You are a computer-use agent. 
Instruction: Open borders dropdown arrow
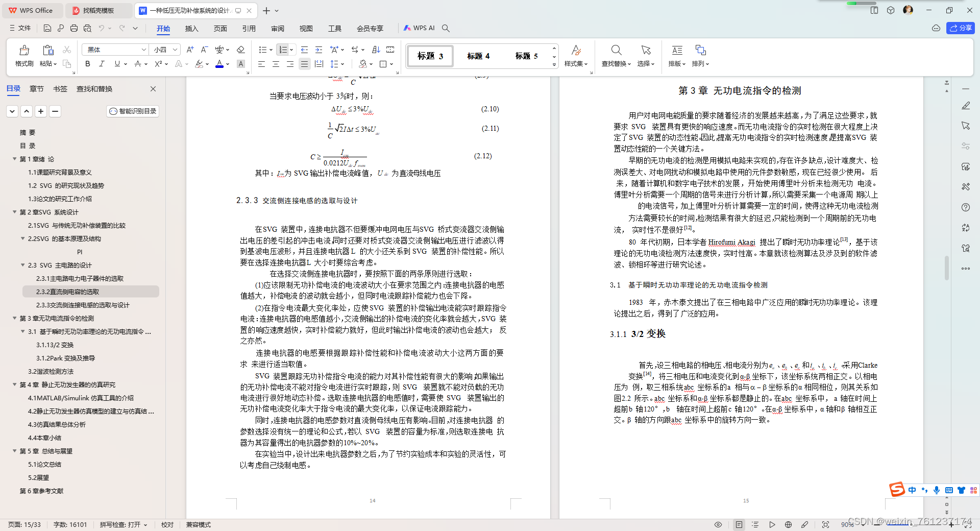[391, 64]
